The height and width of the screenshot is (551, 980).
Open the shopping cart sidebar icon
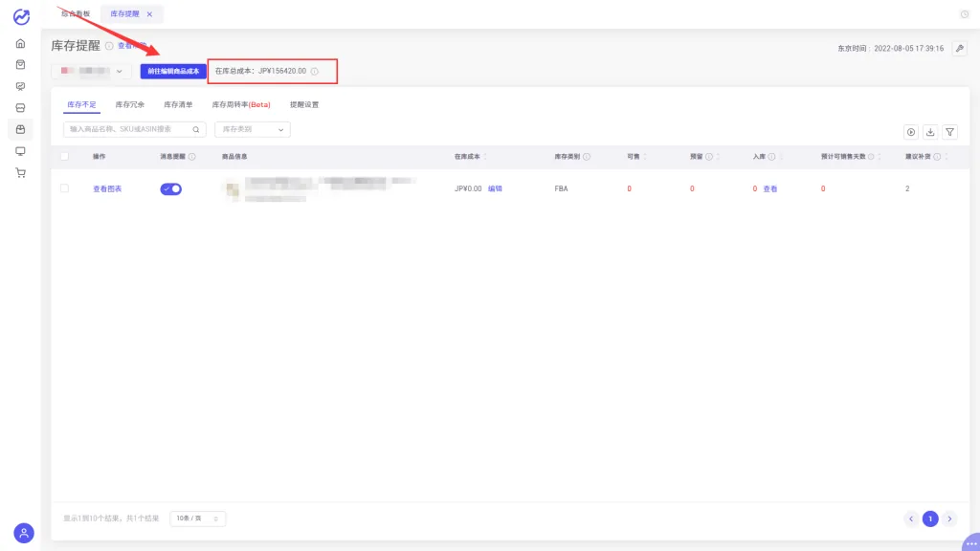21,173
